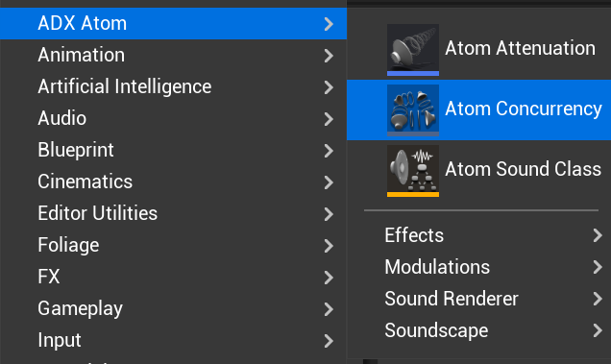This screenshot has height=364, width=611.
Task: Choose the Atom Sound Class entry
Action: tap(478, 171)
